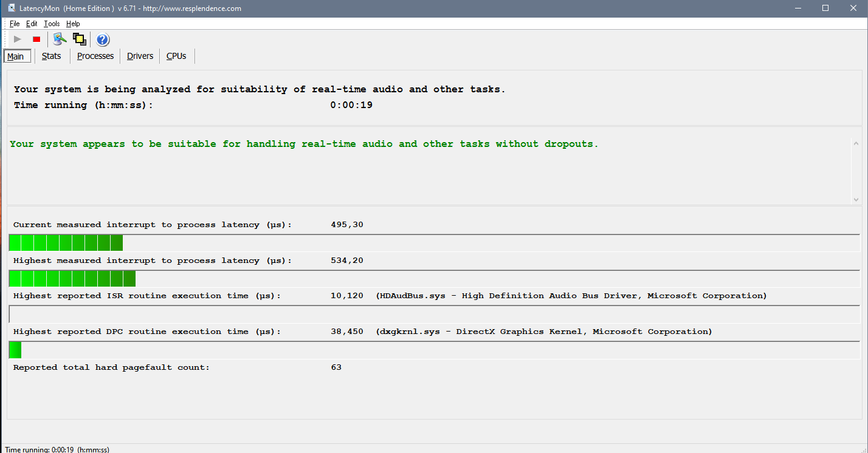Click the overlapping yellow windows toolbar icon

tap(79, 39)
